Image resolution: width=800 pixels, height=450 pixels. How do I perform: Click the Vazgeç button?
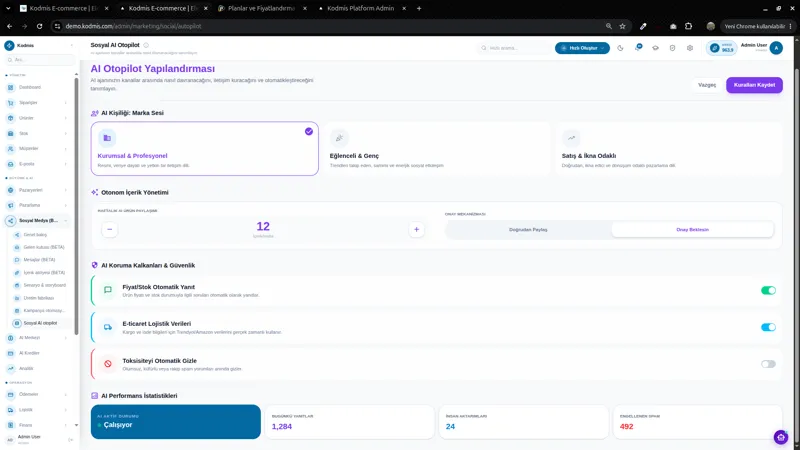point(707,85)
